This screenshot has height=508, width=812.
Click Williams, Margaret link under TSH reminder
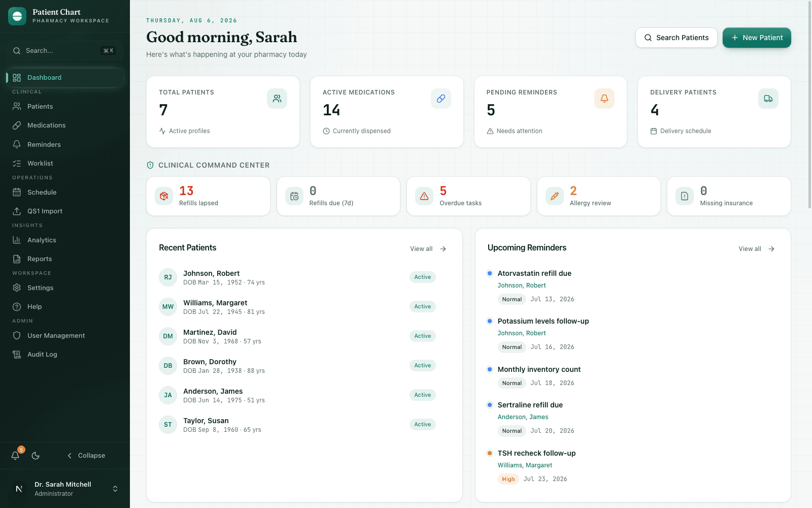pos(525,465)
